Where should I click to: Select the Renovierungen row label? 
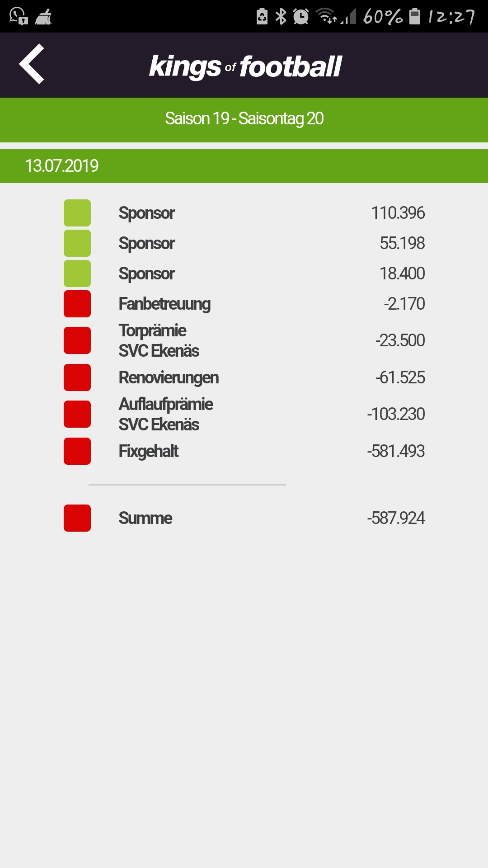[x=169, y=378]
